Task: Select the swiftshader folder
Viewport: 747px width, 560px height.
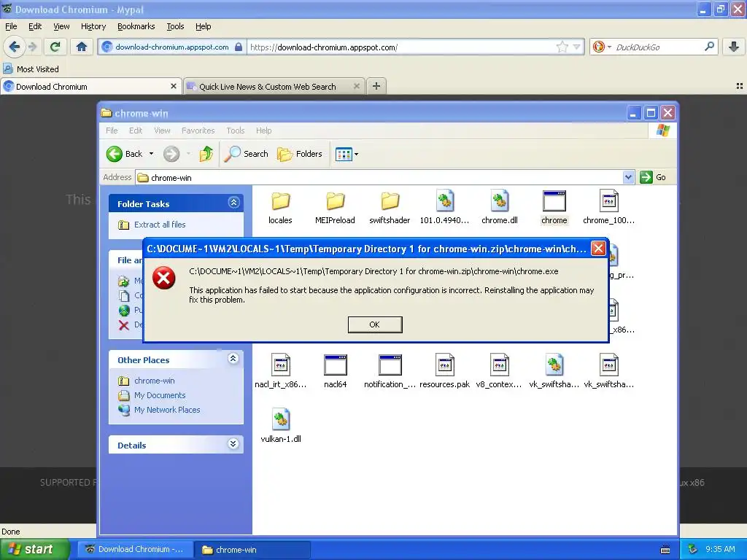Action: 390,208
